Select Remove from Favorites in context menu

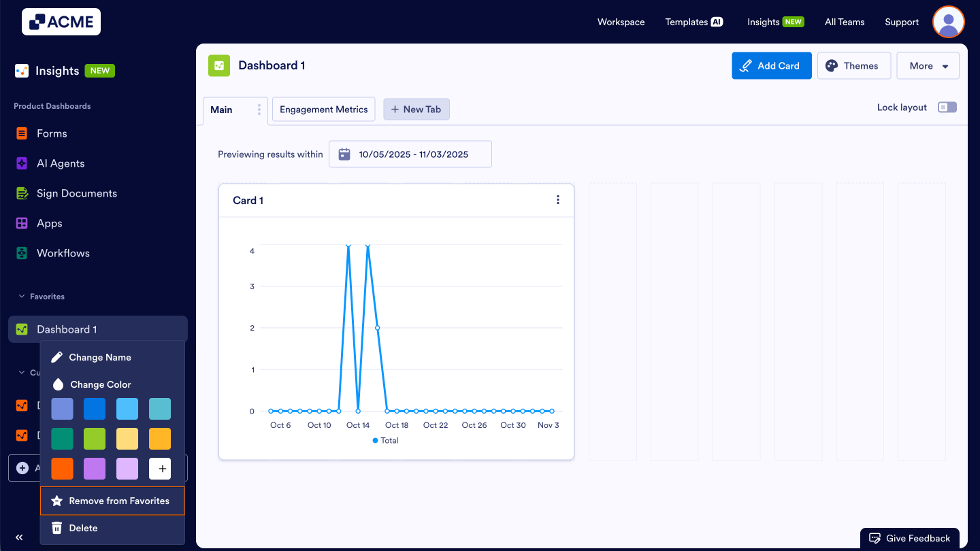[x=112, y=501]
